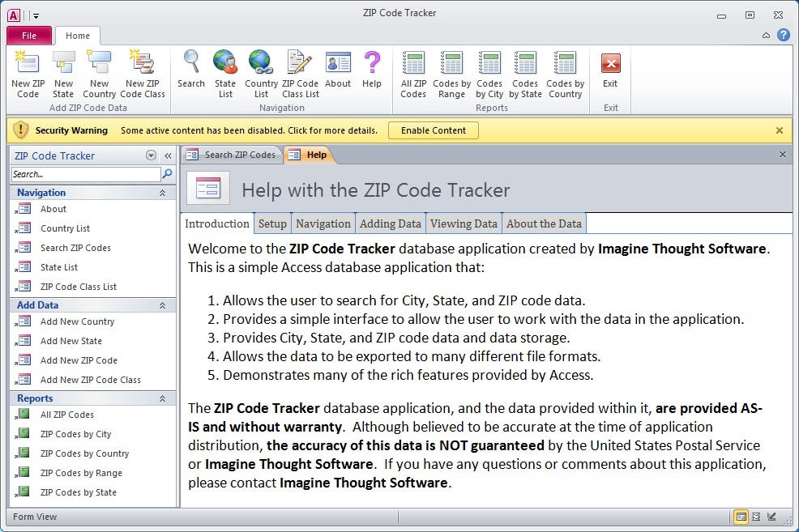Open the File tab
Viewport: 799px width, 532px height.
29,36
